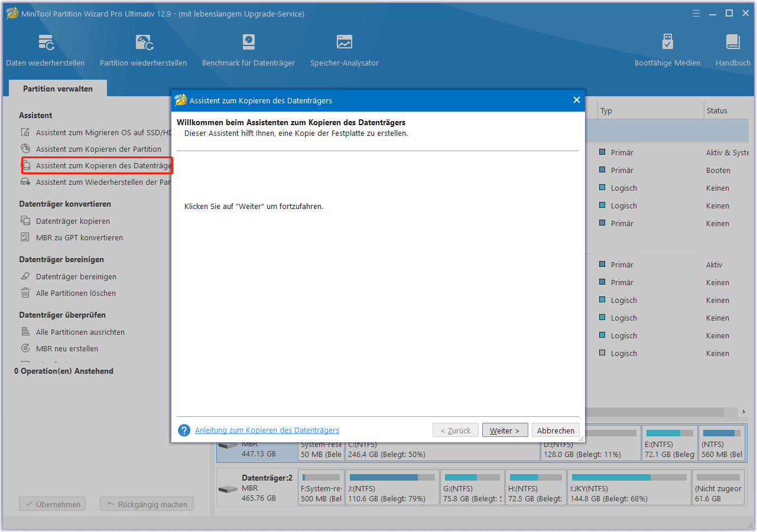757x532 pixels.
Task: Click trash icon beside Alle Partitionen löschen
Action: pyautogui.click(x=25, y=293)
